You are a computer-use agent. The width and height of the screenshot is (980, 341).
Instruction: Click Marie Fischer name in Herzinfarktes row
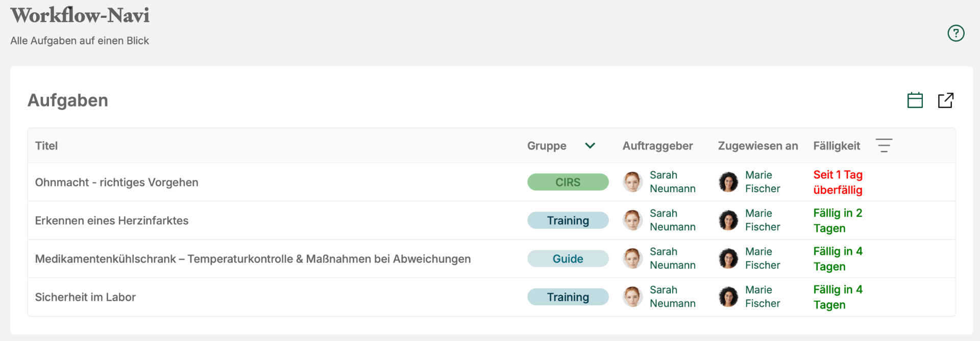tap(763, 220)
